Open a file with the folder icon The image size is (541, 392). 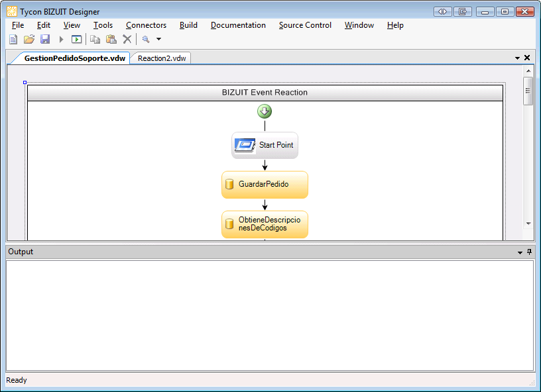[x=29, y=39]
